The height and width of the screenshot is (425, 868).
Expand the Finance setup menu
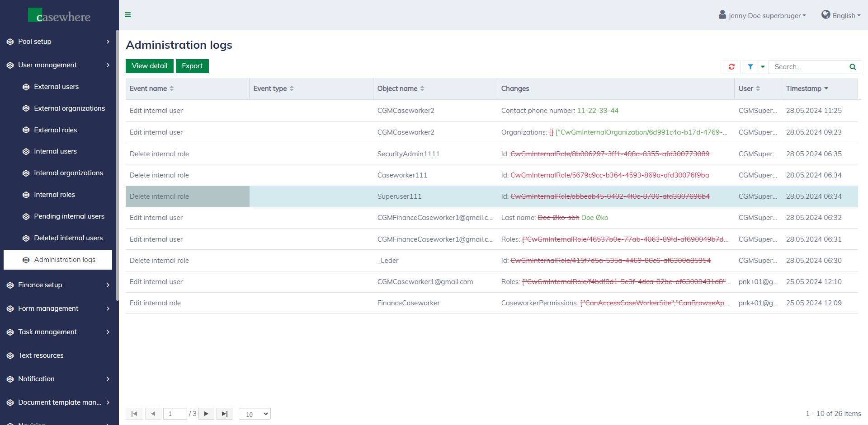tap(59, 285)
